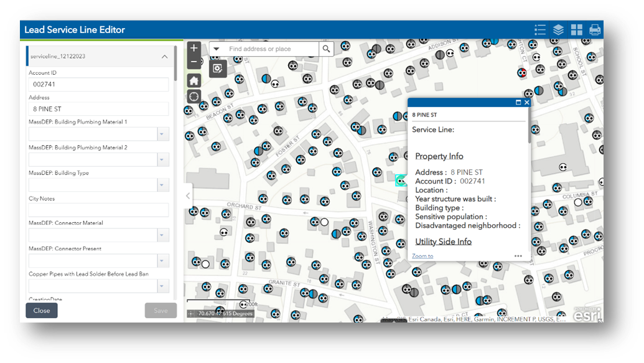Click the Esri attribution logo
This screenshot has width=644, height=363.
click(x=587, y=314)
